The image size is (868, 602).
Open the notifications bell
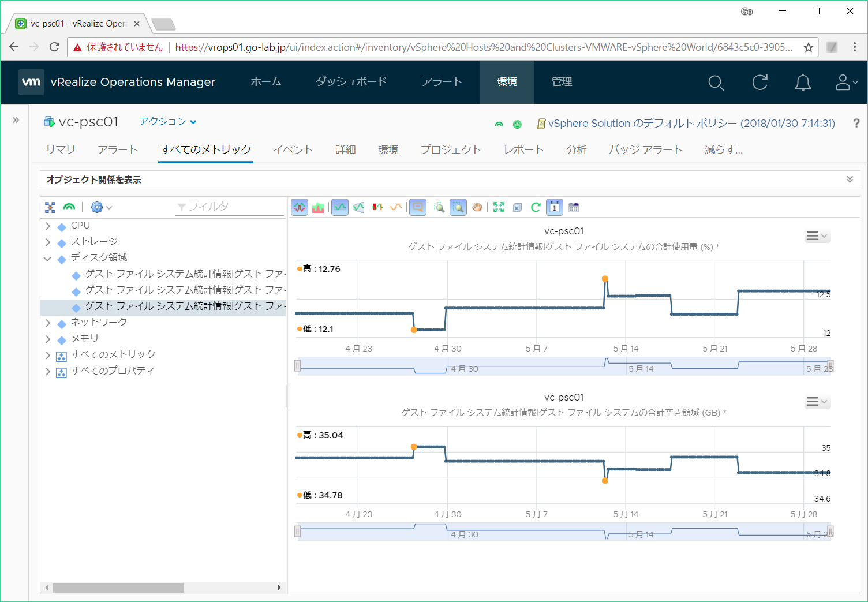pos(803,83)
